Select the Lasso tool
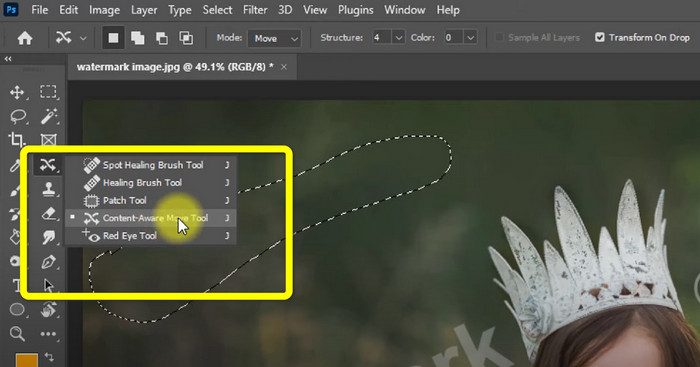700x367 pixels. click(18, 117)
